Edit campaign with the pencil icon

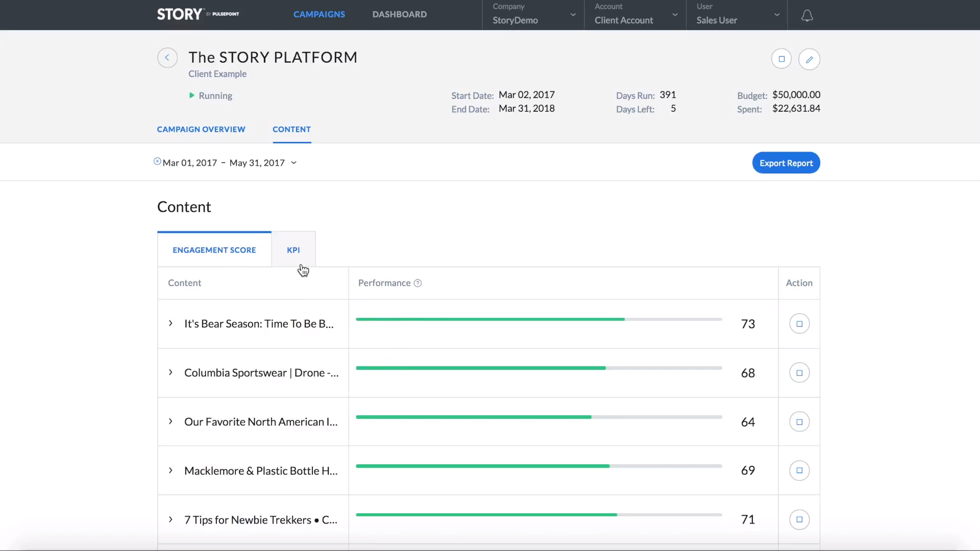coord(810,59)
